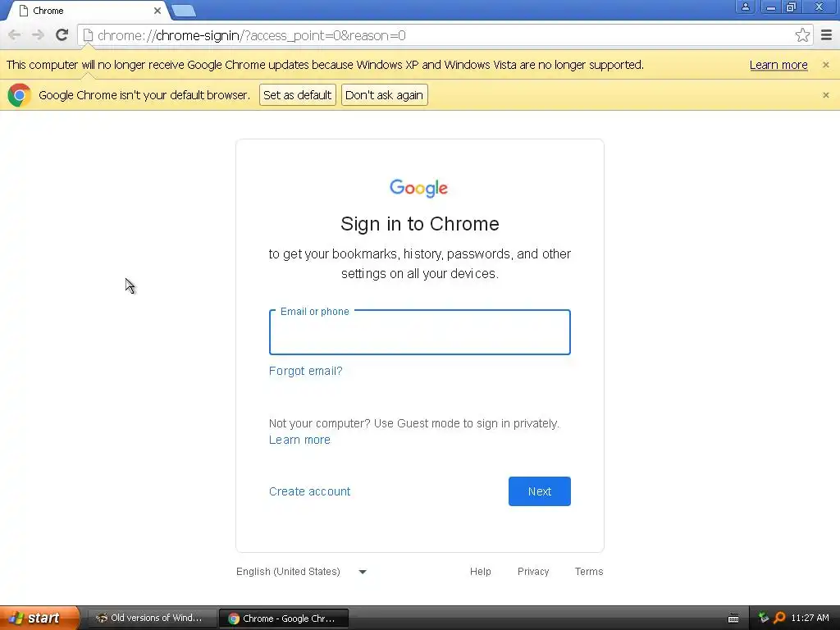Open the Chrome profile/person button

tap(745, 7)
